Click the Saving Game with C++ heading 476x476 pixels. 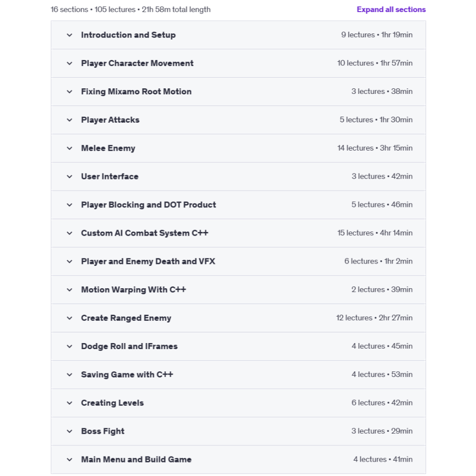[x=127, y=375]
